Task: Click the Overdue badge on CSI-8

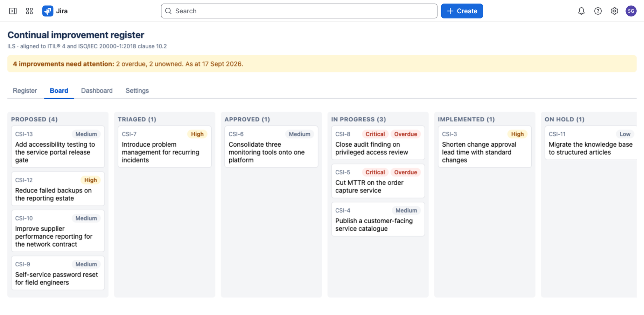Action: pos(406,134)
